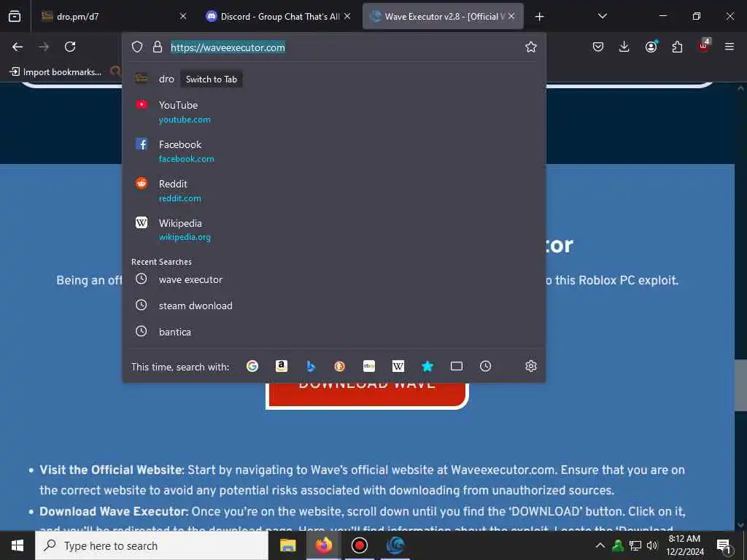Search this time with DuckDuckGo
Viewport: 747px width, 560px height.
click(x=340, y=366)
